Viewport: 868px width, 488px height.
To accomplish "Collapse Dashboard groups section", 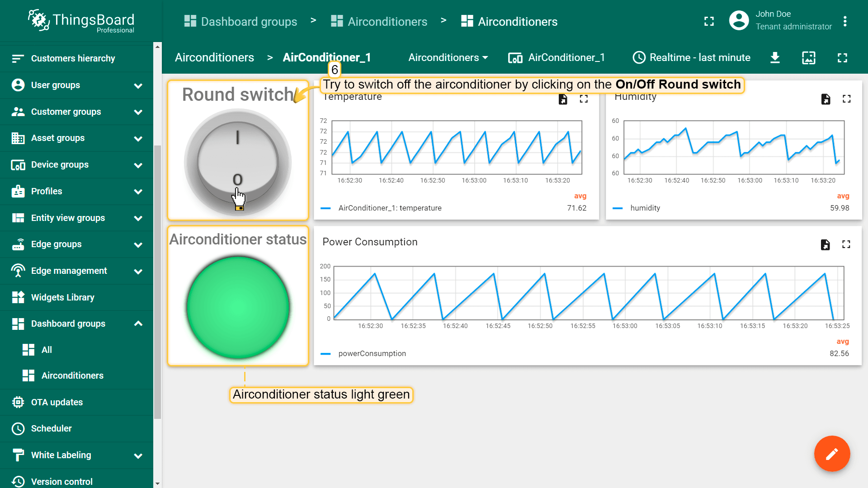I will pyautogui.click(x=138, y=324).
